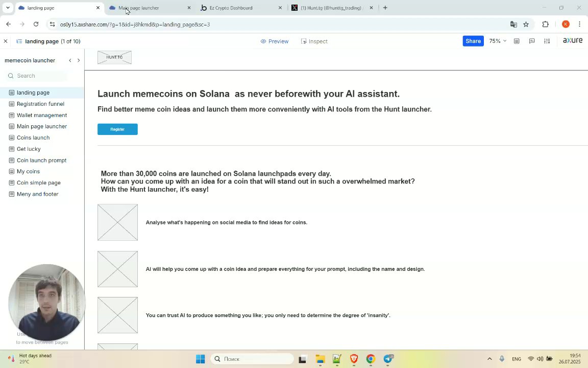Open a new browser tab
The image size is (588, 368).
click(385, 8)
